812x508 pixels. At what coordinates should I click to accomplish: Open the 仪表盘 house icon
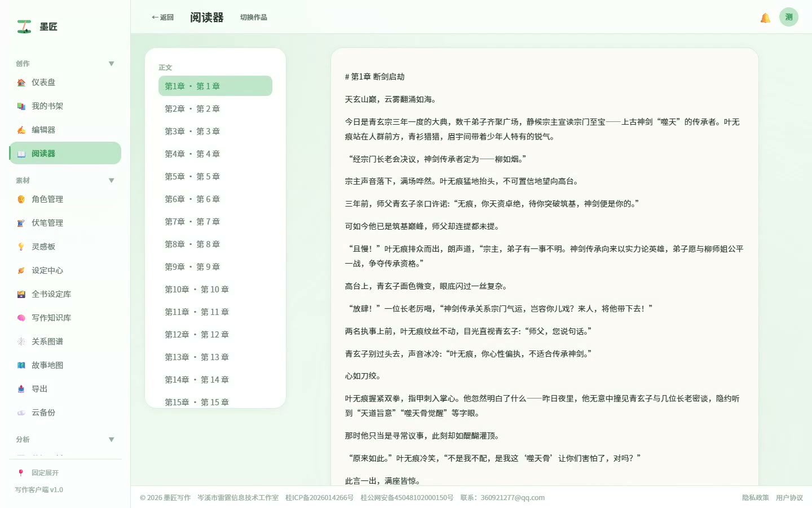tap(21, 82)
